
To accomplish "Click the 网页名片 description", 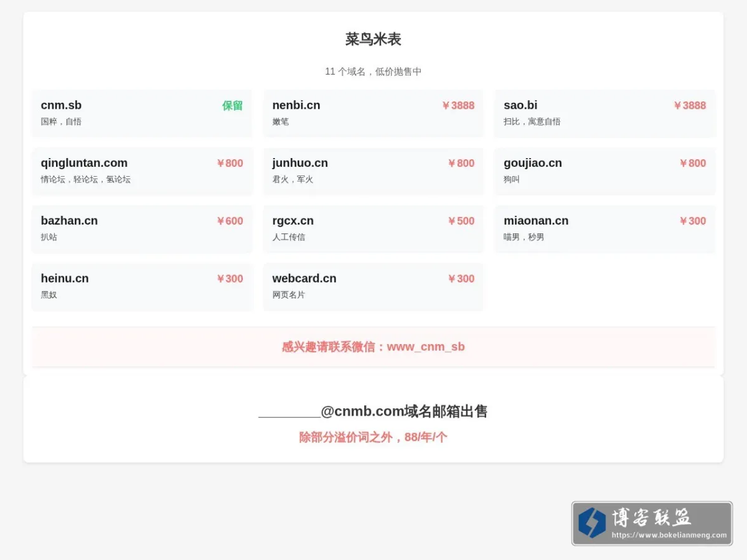I will click(288, 295).
